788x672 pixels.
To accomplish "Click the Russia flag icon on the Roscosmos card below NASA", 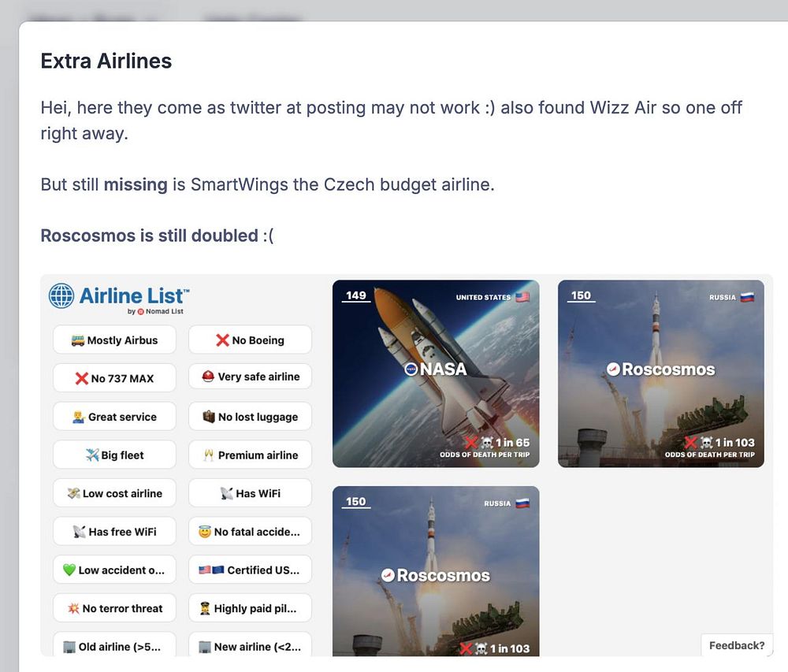I will [522, 503].
